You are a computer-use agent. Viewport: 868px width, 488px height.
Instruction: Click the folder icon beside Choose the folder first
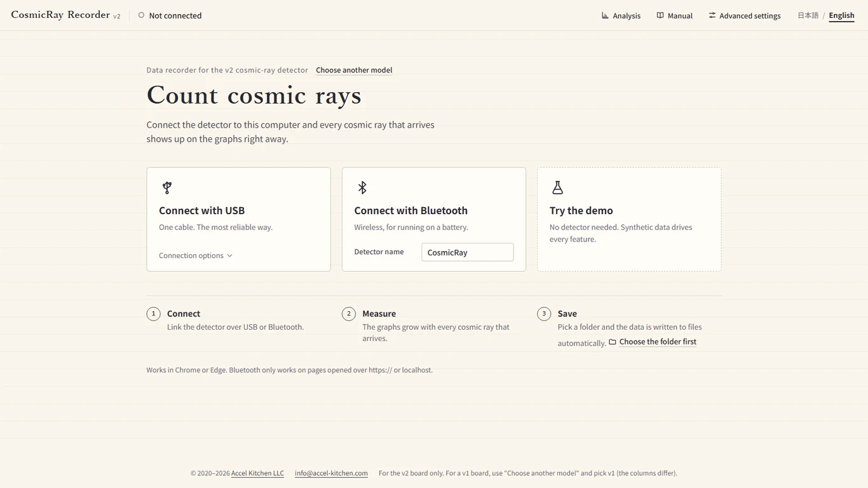[613, 342]
